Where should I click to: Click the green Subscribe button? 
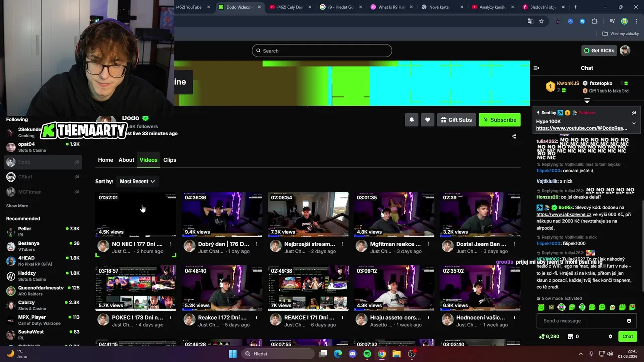(x=500, y=120)
